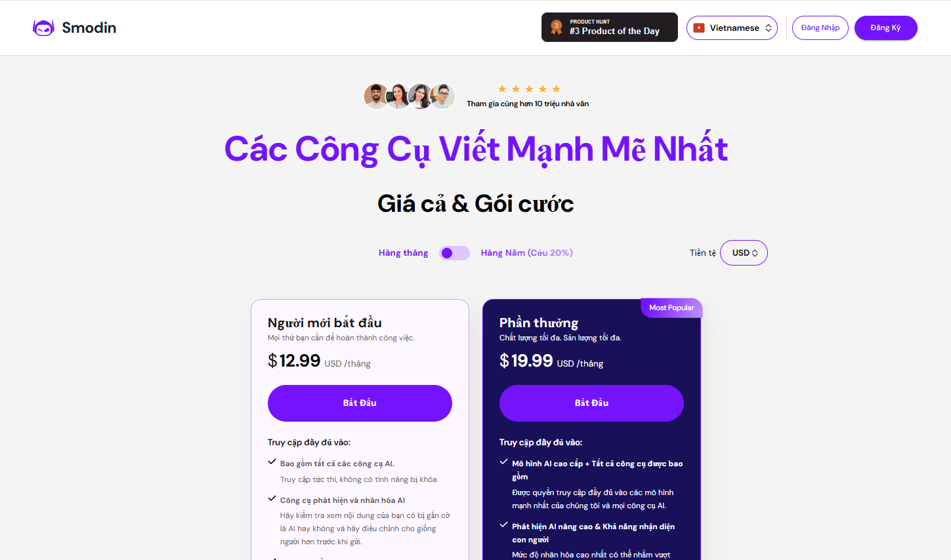The image size is (951, 560).
Task: Toggle the monthly/yearly billing switch
Action: click(455, 253)
